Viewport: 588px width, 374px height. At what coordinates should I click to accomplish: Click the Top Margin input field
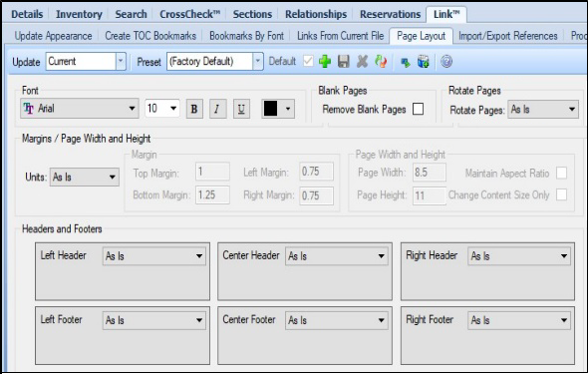pos(212,172)
